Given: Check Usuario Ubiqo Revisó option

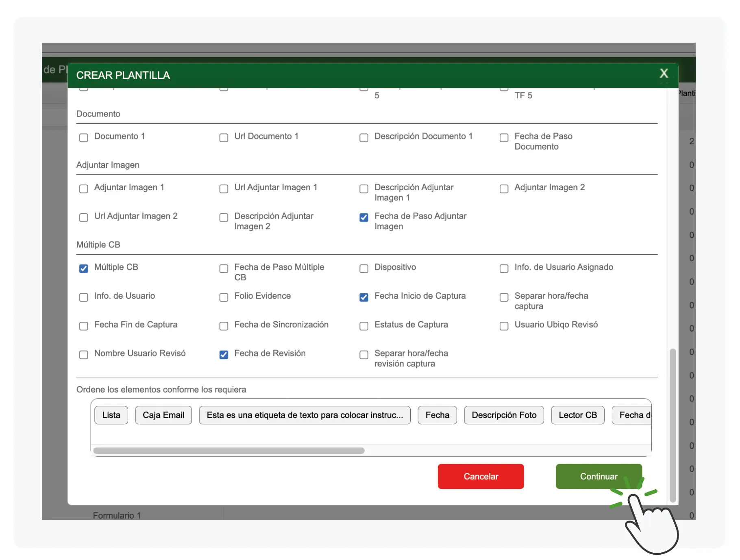Looking at the screenshot, I should click(504, 326).
